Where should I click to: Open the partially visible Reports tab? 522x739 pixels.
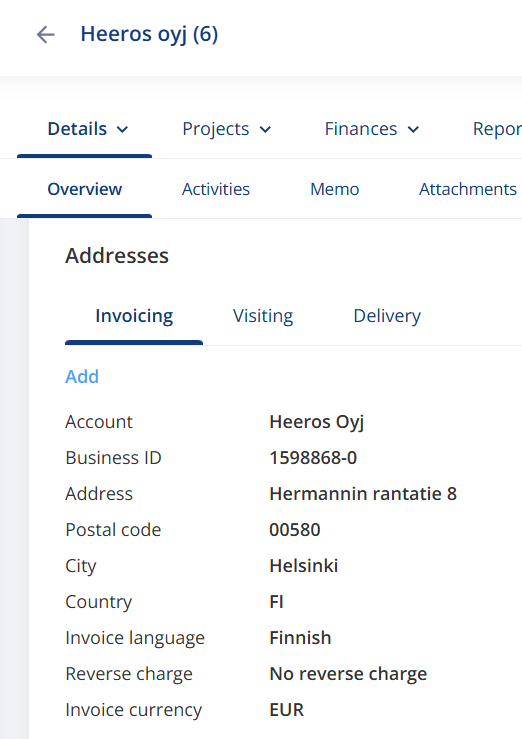click(x=497, y=129)
